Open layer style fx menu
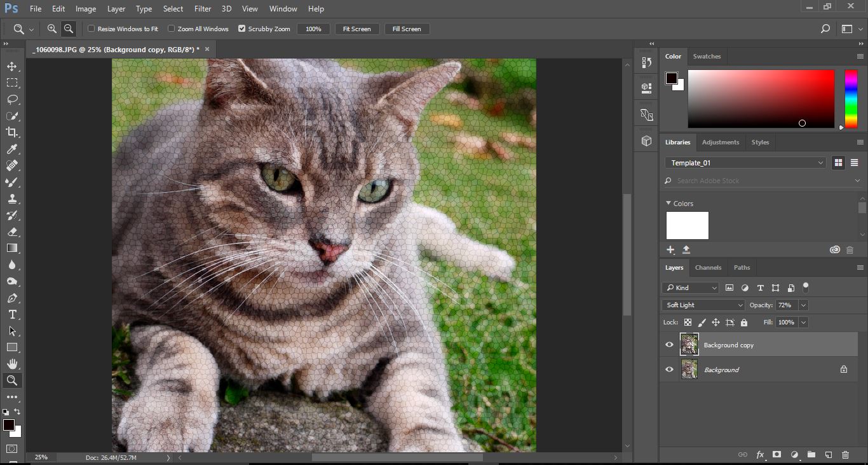 pyautogui.click(x=760, y=455)
